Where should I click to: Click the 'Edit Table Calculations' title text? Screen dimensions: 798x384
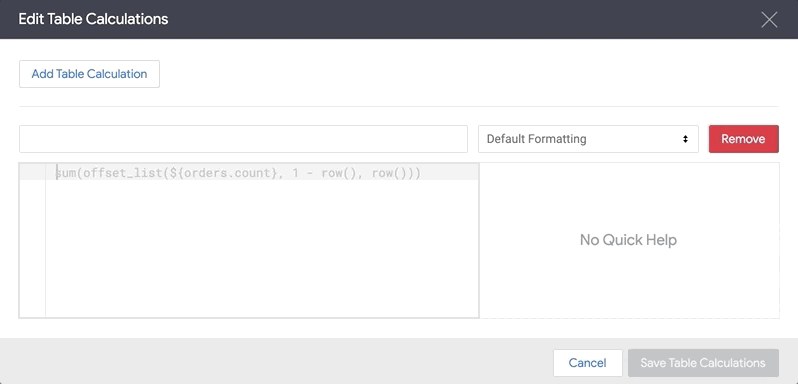[93, 19]
